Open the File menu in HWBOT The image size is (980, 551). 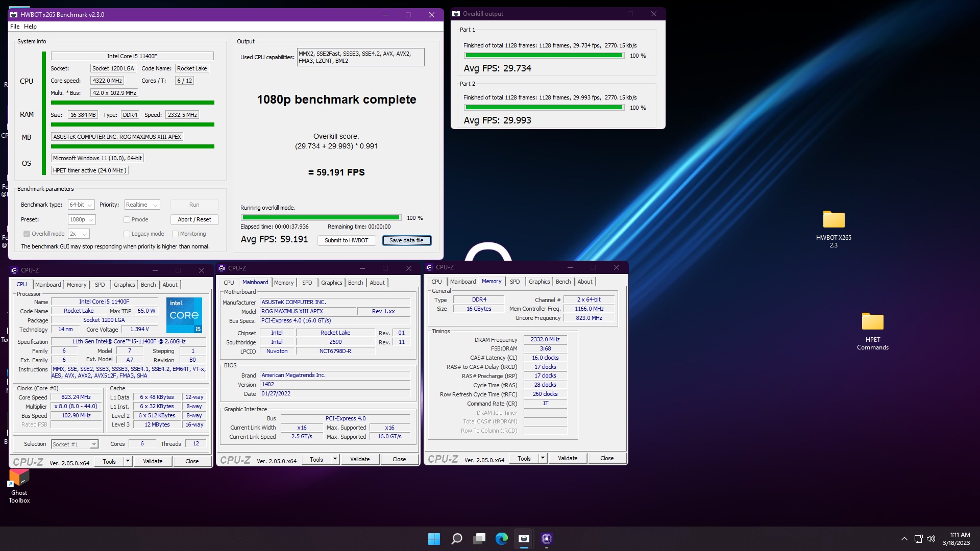[x=15, y=27]
